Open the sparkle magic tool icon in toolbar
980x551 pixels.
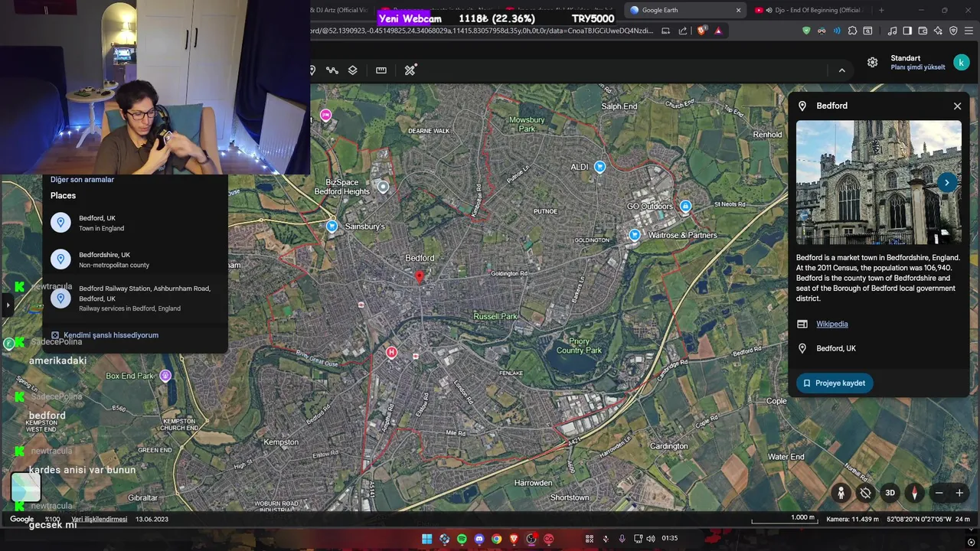410,70
